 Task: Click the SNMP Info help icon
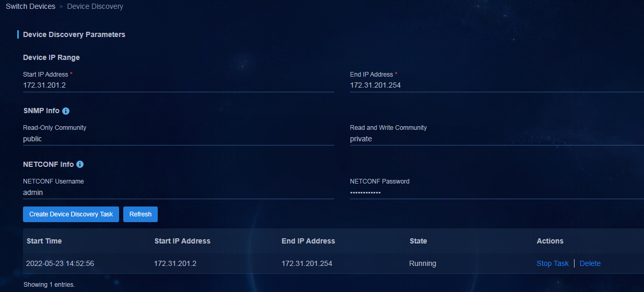(x=66, y=111)
